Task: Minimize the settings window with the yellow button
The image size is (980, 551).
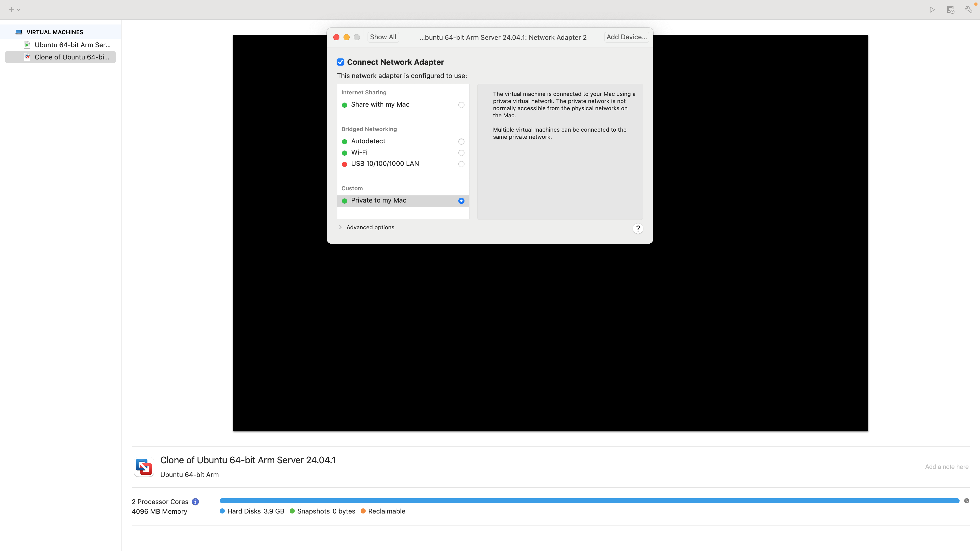Action: (346, 37)
